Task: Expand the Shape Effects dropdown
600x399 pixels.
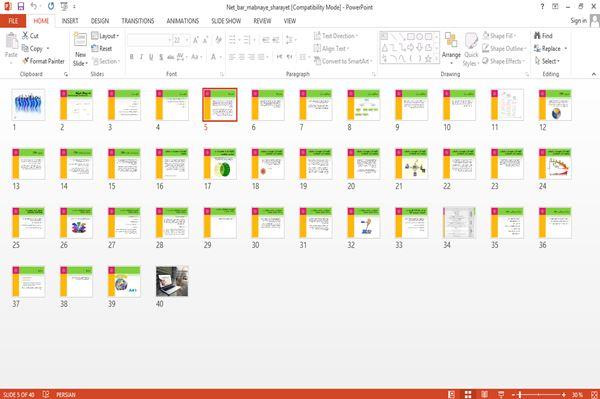Action: 523,61
